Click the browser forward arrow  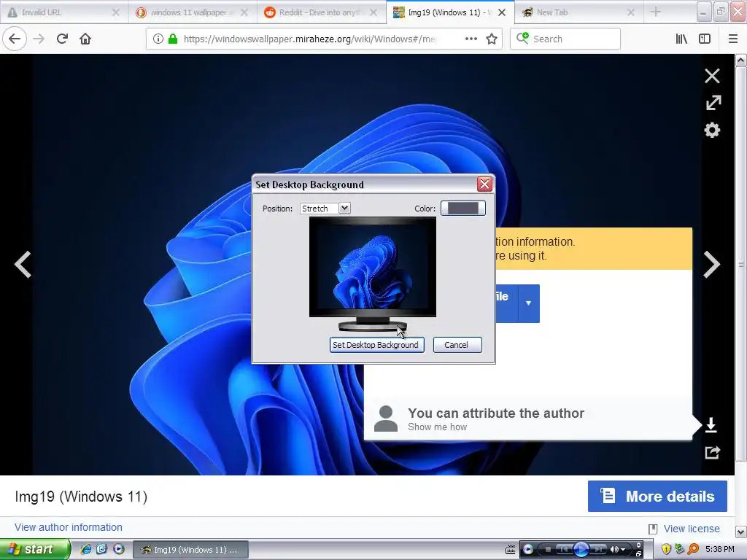point(39,39)
